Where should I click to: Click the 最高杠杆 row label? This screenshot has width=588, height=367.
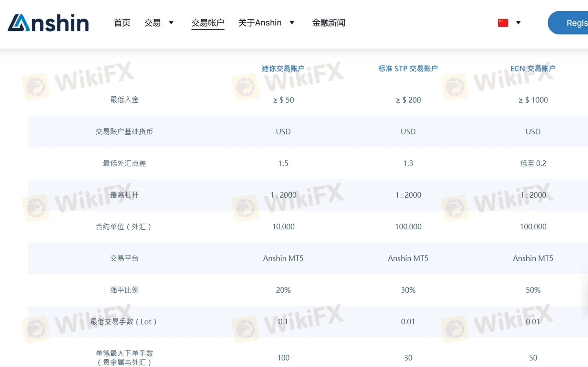(x=124, y=195)
